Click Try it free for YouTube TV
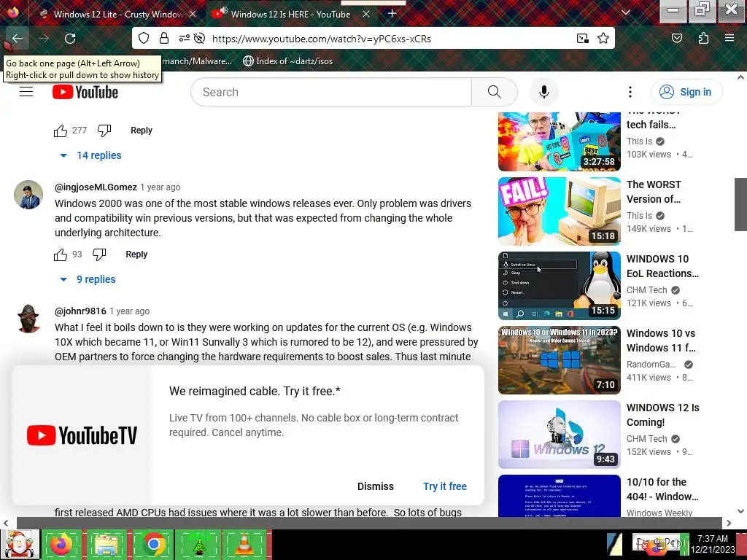This screenshot has width=747, height=560. tap(445, 486)
